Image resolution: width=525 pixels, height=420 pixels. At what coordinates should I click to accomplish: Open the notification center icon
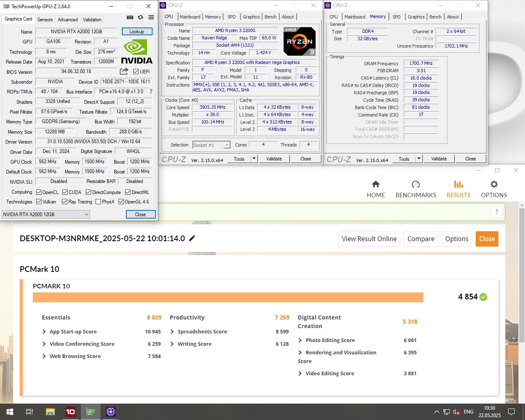point(511,412)
